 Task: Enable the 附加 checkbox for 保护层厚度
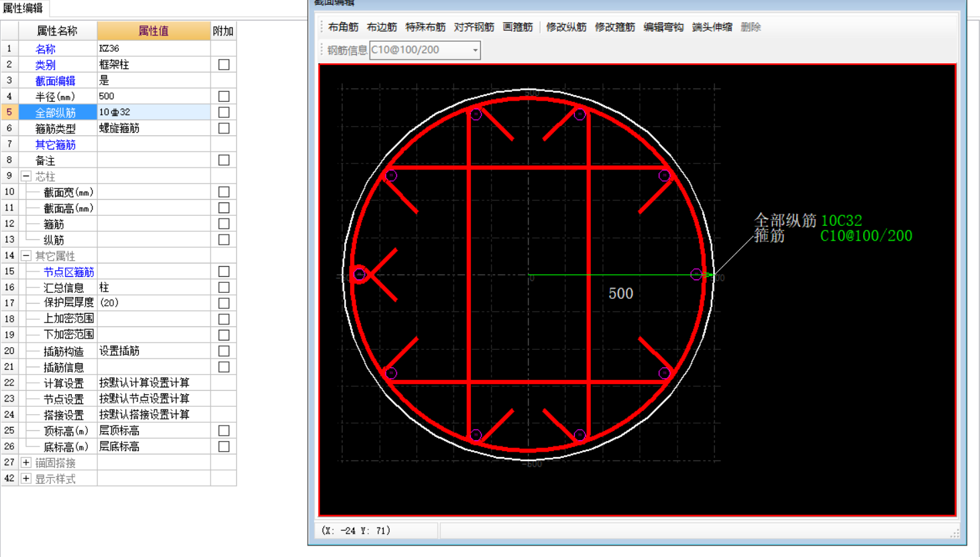pyautogui.click(x=224, y=304)
